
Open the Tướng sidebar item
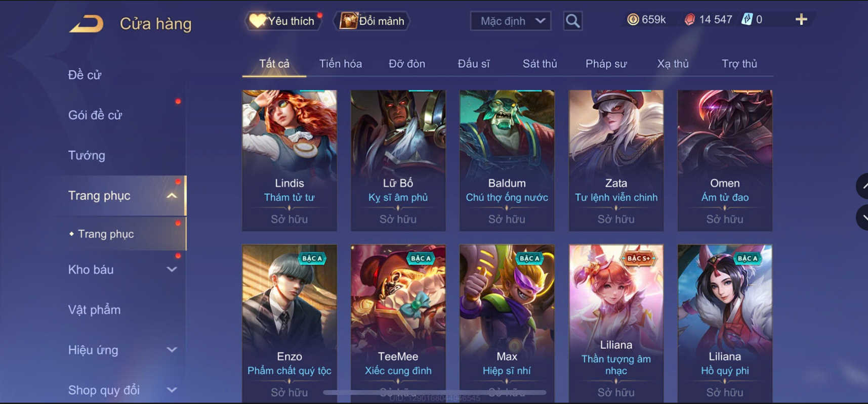pos(87,155)
